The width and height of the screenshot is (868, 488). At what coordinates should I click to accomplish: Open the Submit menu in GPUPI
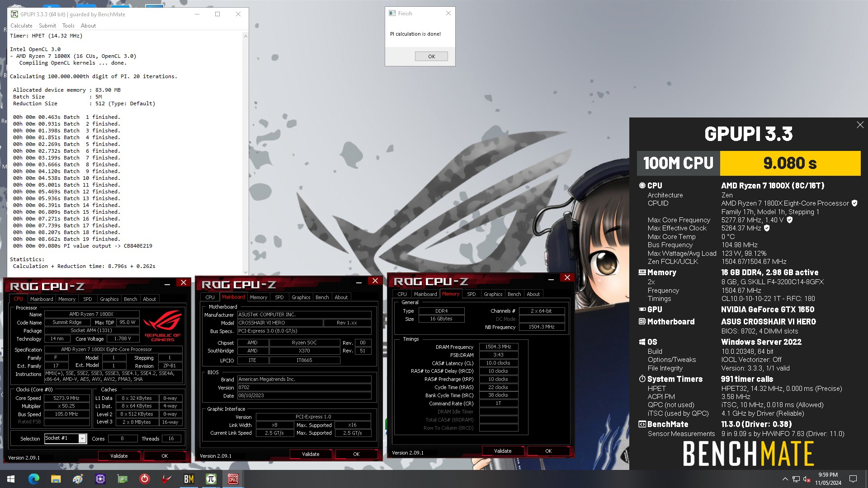[x=47, y=26]
